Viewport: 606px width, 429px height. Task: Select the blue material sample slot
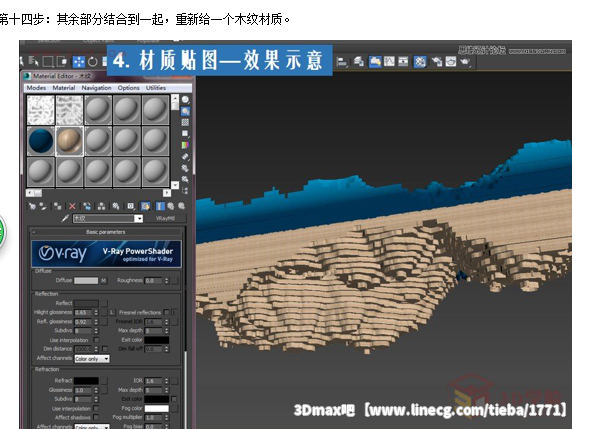tap(41, 141)
